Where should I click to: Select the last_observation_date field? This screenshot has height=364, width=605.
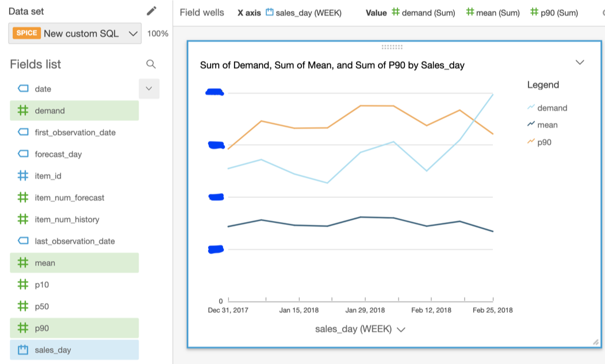[74, 242]
